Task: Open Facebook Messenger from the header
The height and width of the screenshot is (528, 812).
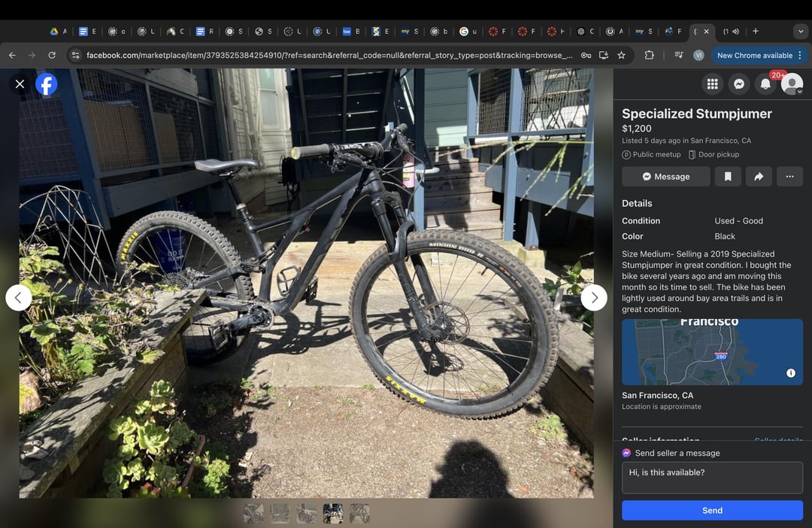Action: [739, 84]
